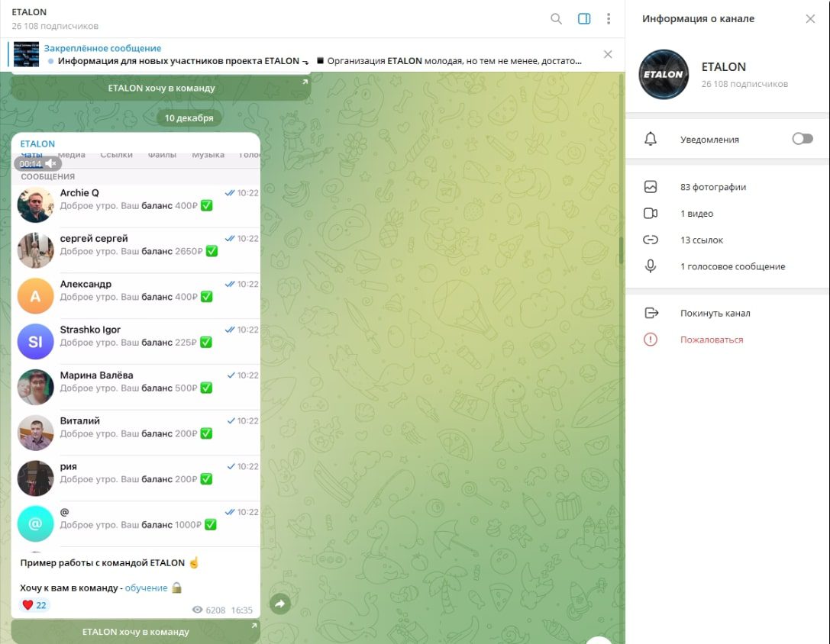Open the pinned message text

click(x=319, y=61)
